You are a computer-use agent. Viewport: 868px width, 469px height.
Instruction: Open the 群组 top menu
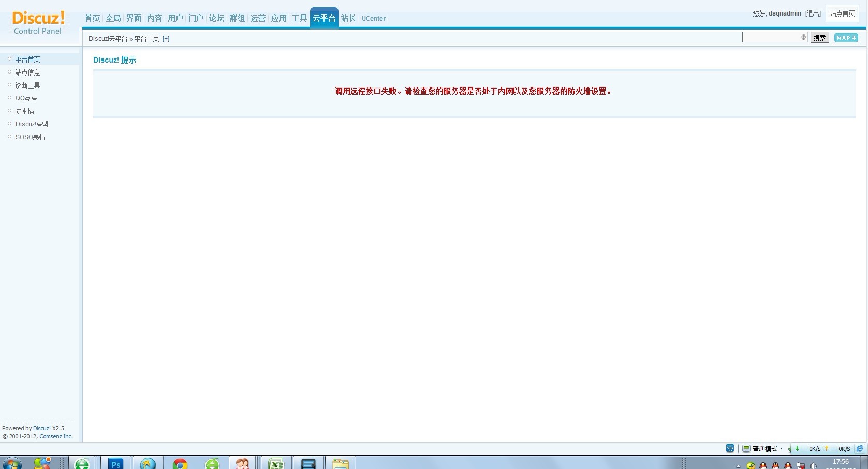pos(238,18)
